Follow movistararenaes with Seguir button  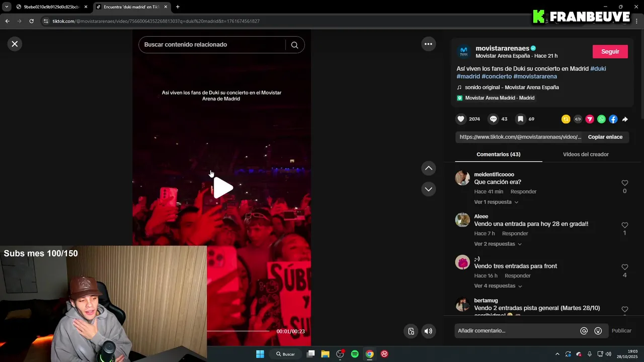tap(610, 52)
